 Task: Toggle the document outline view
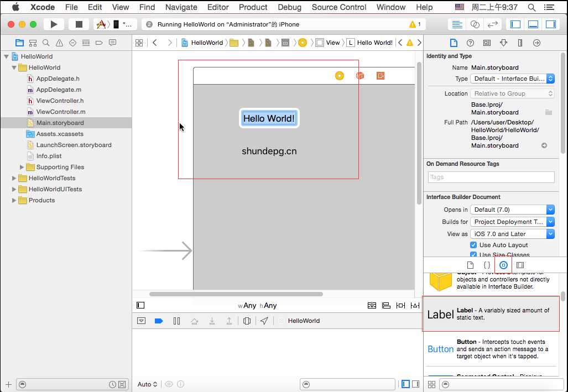coord(140,305)
